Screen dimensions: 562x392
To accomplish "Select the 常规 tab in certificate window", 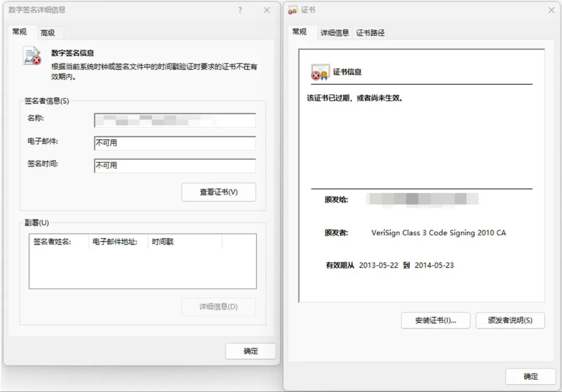I will (300, 32).
